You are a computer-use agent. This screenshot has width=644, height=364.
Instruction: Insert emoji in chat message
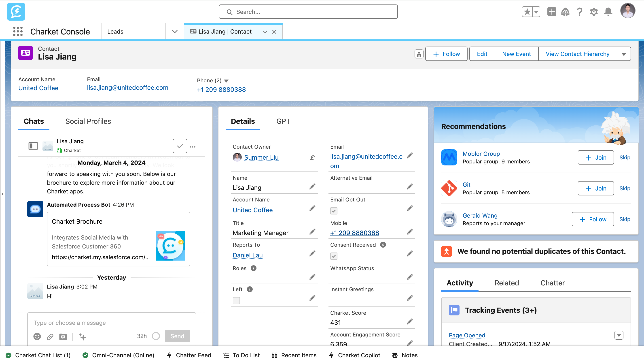[x=37, y=336]
